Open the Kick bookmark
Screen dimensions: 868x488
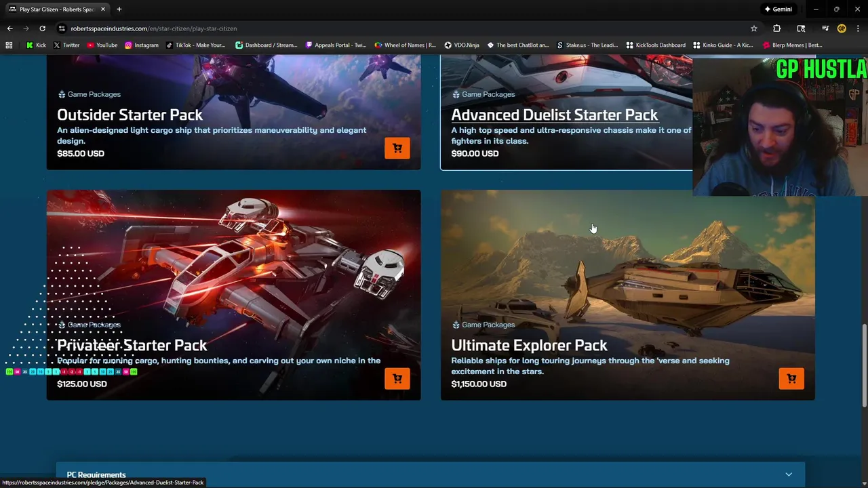(x=36, y=45)
